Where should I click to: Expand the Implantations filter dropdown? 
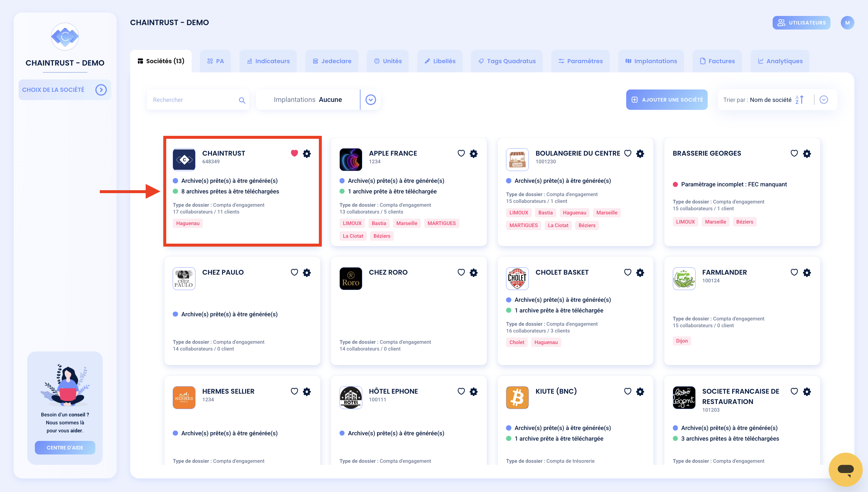click(371, 100)
